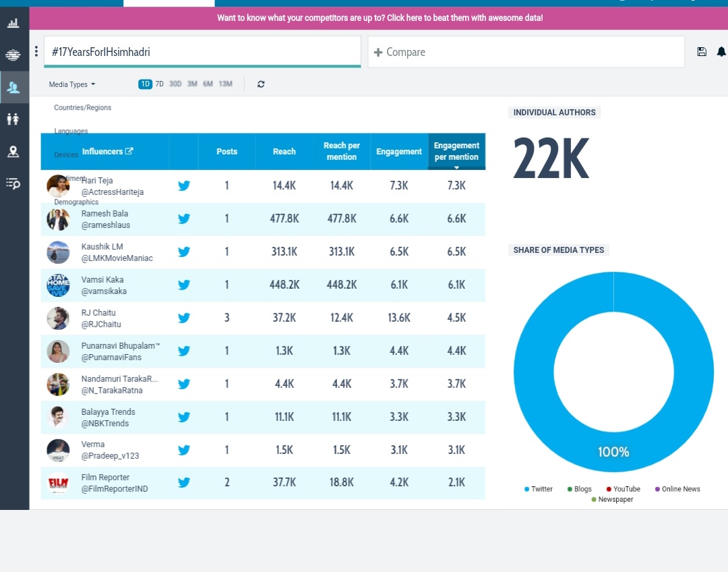Open the Languages filter
The height and width of the screenshot is (572, 728).
71,131
